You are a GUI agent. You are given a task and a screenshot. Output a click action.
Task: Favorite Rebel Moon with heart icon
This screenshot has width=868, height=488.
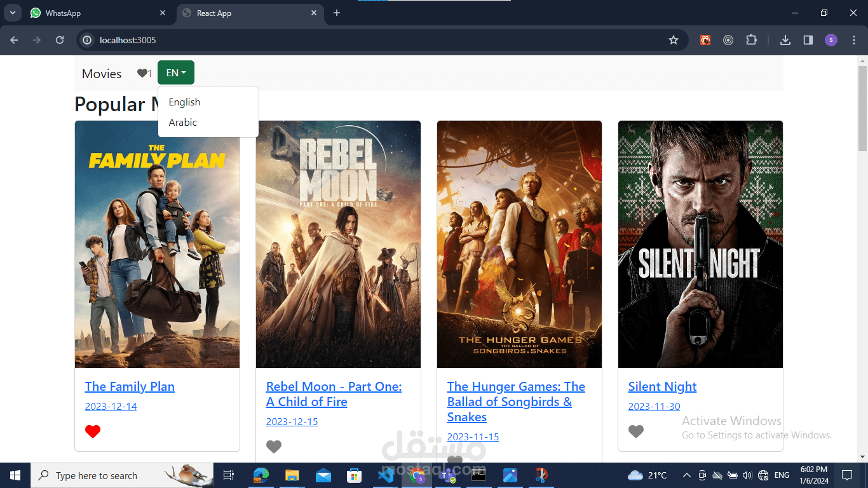click(x=274, y=447)
